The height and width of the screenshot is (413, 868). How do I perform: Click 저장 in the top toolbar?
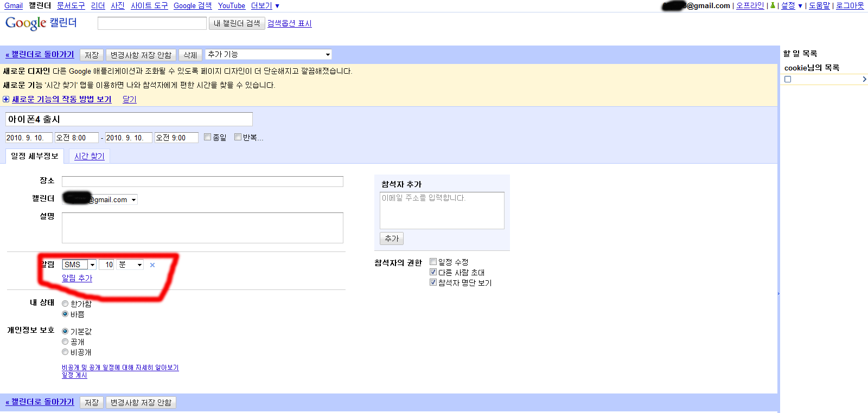92,55
